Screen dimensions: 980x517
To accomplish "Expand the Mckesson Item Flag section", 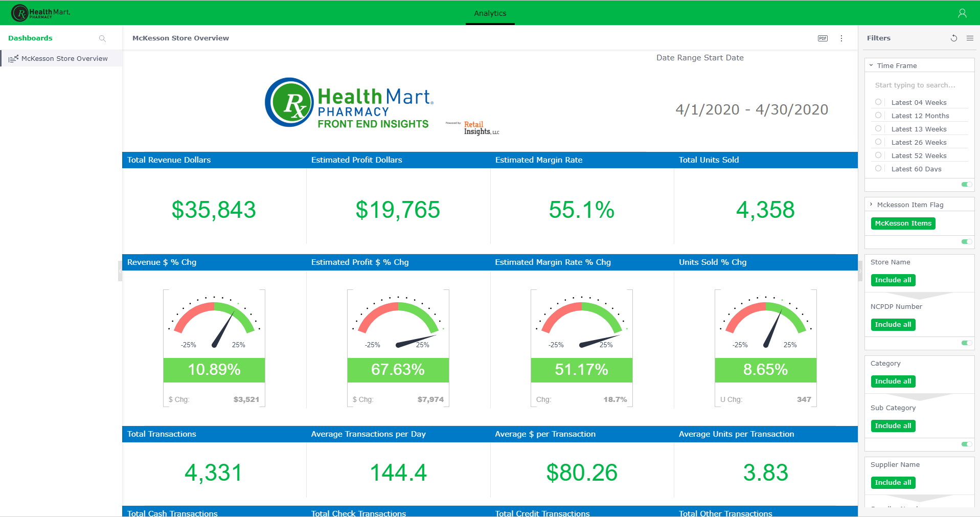I will pyautogui.click(x=871, y=204).
